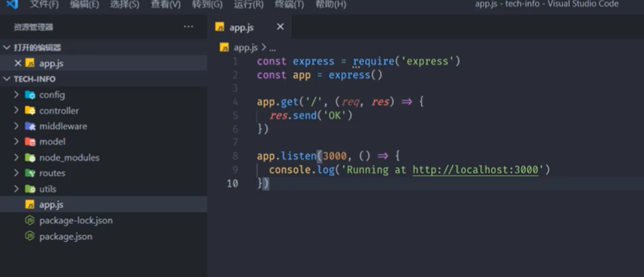Expand the model folder chevron
Viewport: 644px width, 277px height.
click(x=17, y=142)
